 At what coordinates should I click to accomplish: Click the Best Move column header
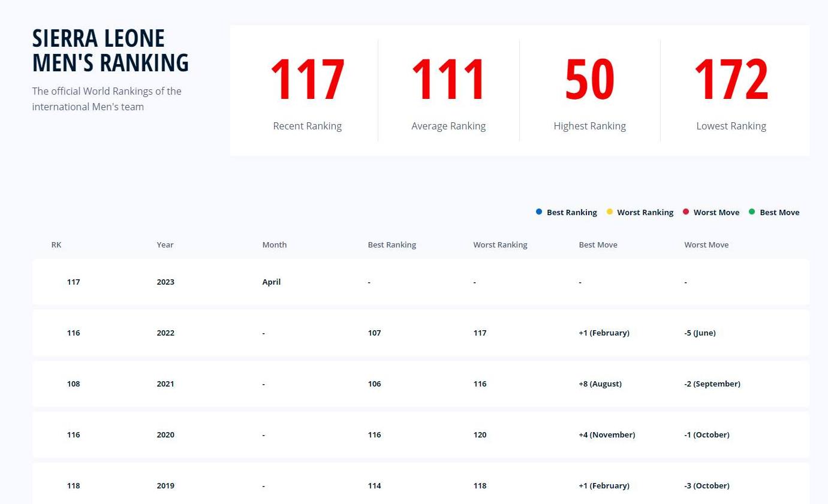point(598,245)
